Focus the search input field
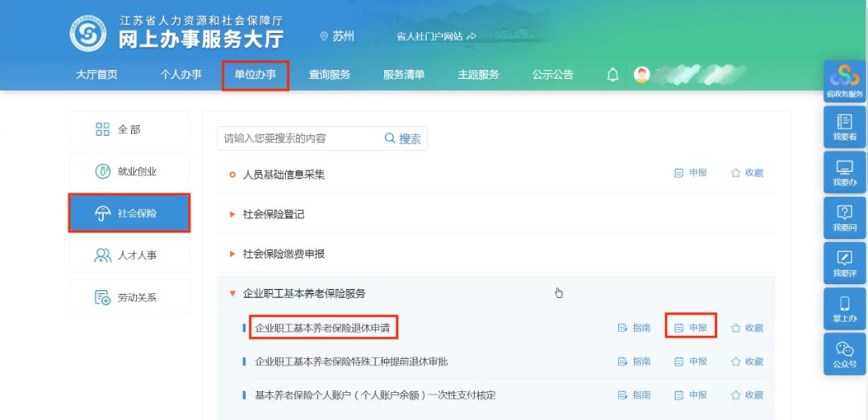This screenshot has width=868, height=420. 299,138
